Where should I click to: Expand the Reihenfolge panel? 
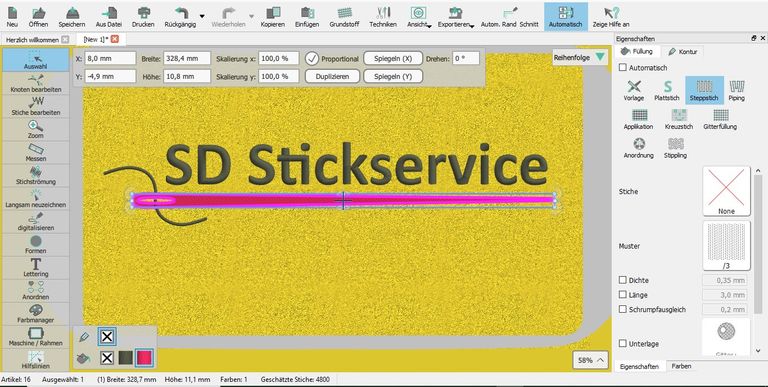click(600, 58)
